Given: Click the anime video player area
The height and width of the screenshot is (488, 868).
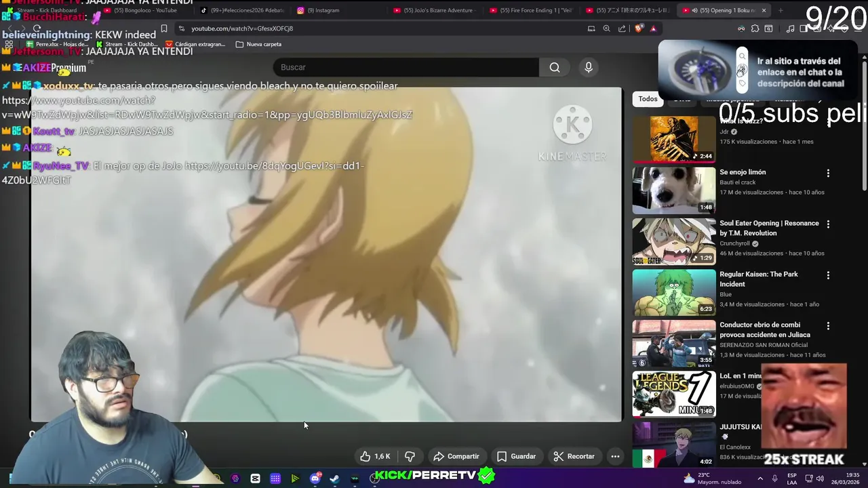Looking at the screenshot, I should pos(325,254).
